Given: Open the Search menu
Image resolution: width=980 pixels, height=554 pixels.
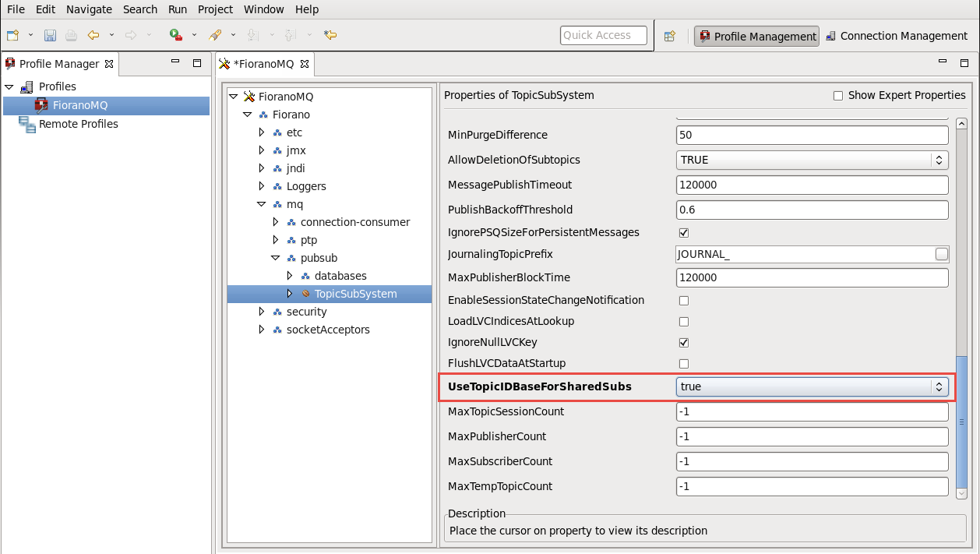Looking at the screenshot, I should [140, 9].
